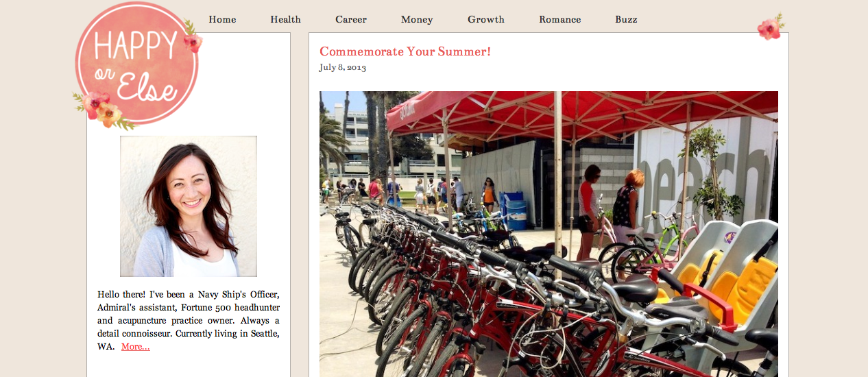
Task: Open the Romance category
Action: 560,19
